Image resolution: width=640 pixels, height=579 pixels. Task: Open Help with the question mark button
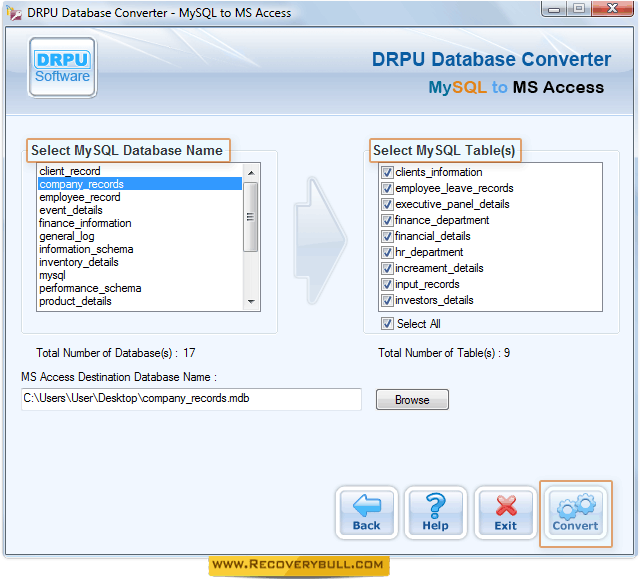coord(436,513)
